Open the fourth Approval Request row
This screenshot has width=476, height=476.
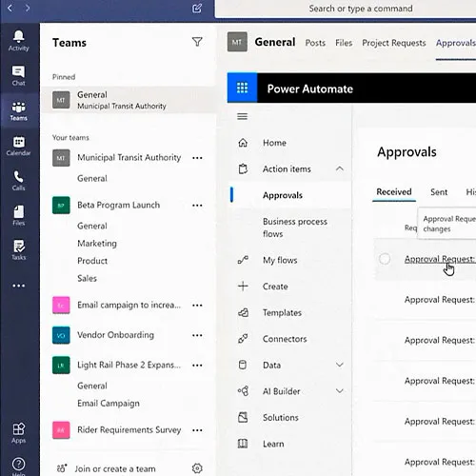click(x=440, y=381)
